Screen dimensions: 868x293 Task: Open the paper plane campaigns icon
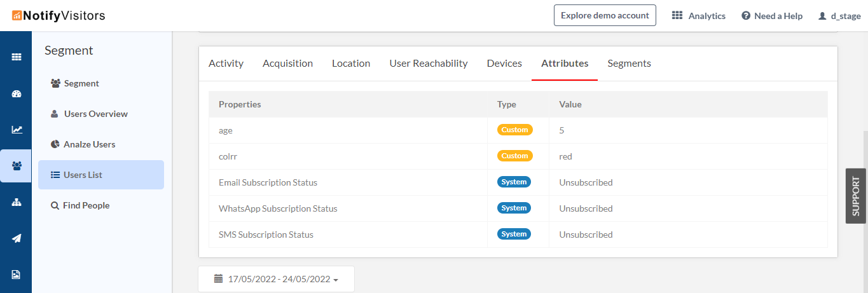click(x=17, y=238)
